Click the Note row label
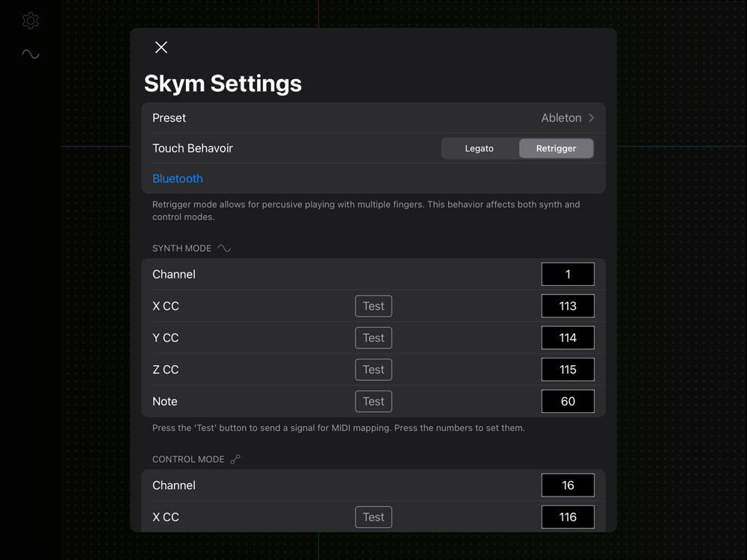This screenshot has height=560, width=747. pyautogui.click(x=165, y=402)
